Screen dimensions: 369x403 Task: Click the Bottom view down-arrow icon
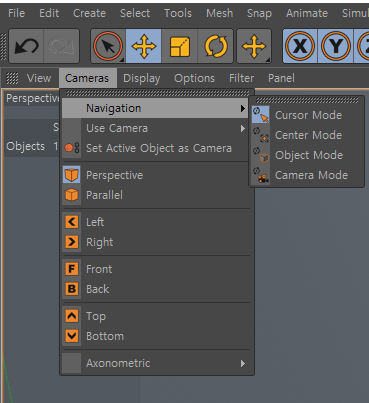click(72, 336)
